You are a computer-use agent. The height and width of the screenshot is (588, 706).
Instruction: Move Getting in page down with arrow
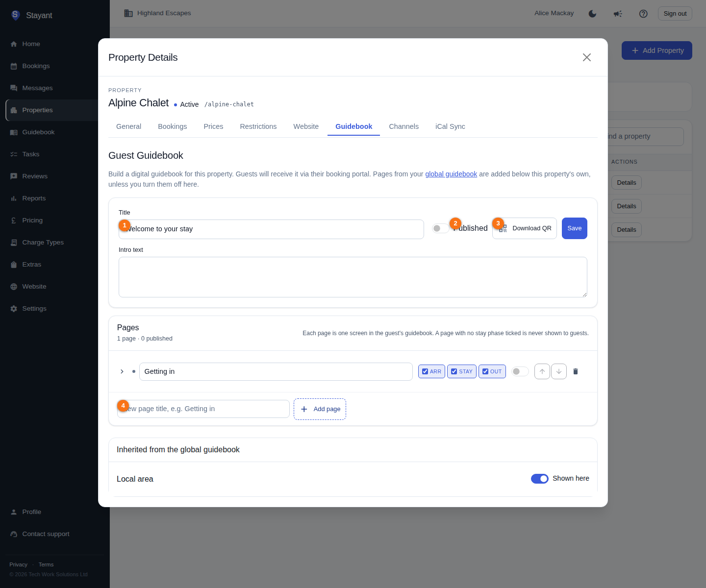(x=559, y=371)
